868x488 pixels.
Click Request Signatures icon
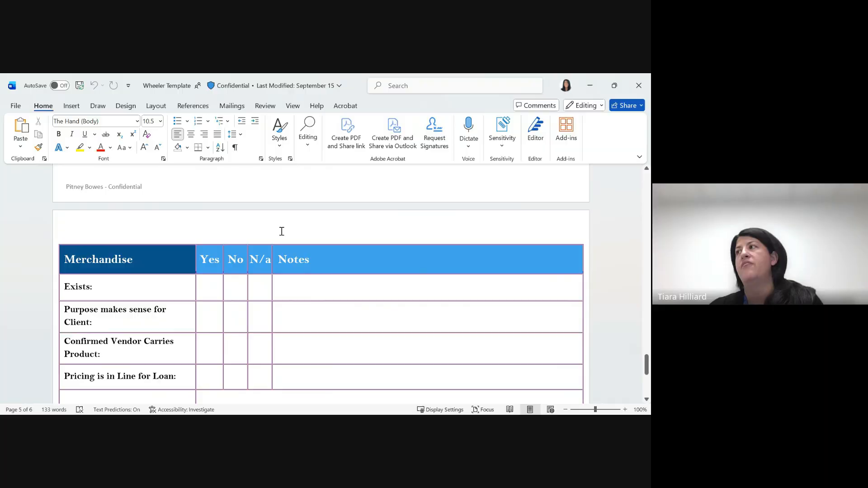click(434, 125)
